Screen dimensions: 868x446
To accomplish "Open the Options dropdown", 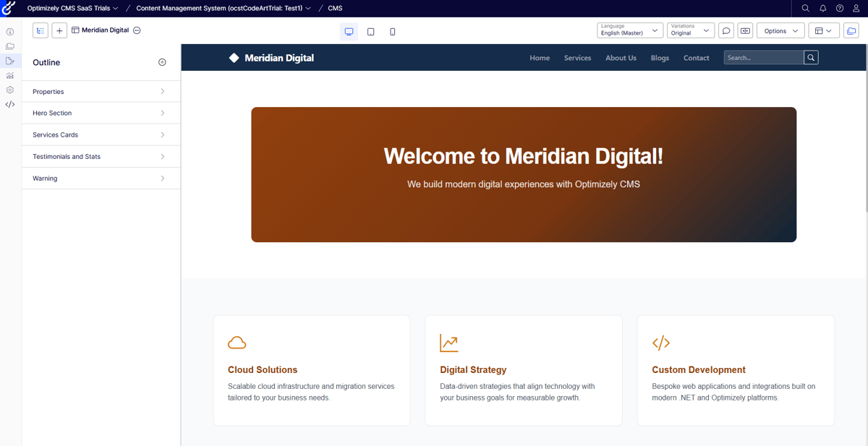I will click(x=780, y=30).
